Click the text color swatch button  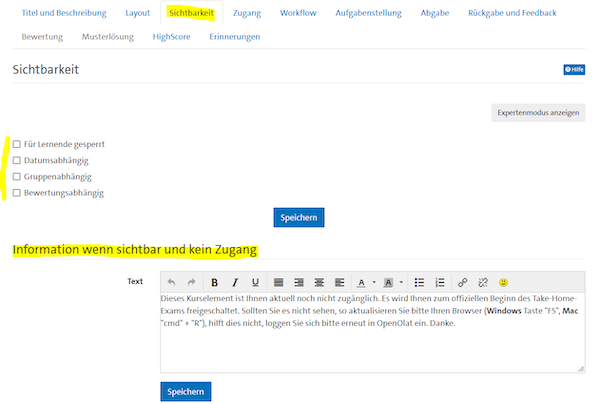pyautogui.click(x=361, y=282)
